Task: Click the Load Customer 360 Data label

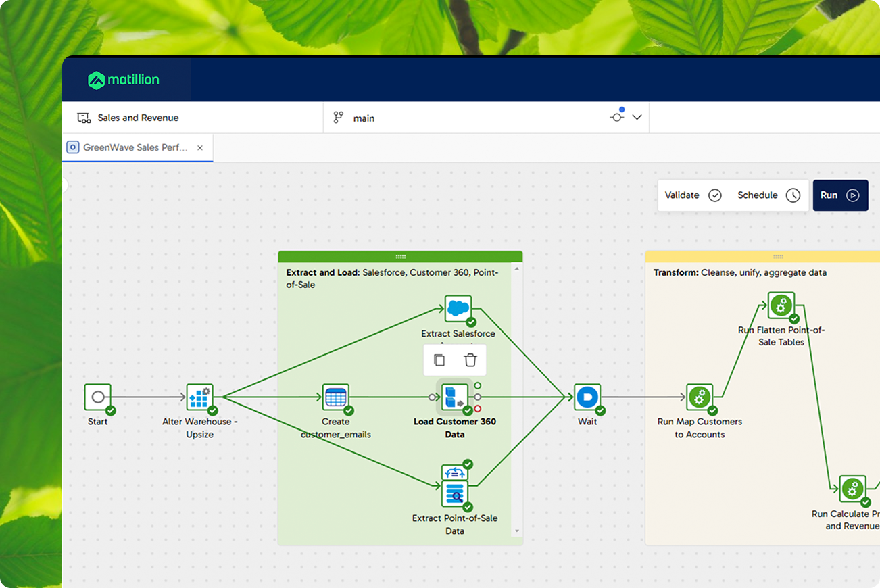Action: [x=455, y=428]
